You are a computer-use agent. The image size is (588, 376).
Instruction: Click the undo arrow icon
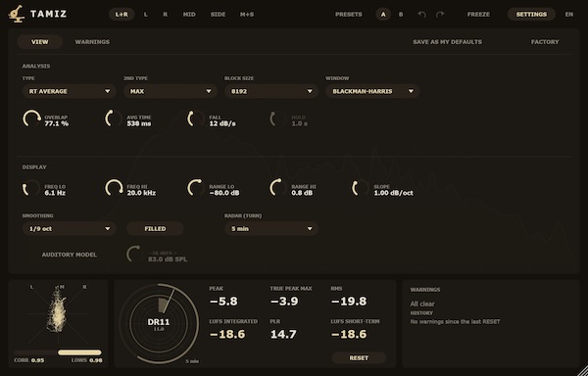[421, 15]
